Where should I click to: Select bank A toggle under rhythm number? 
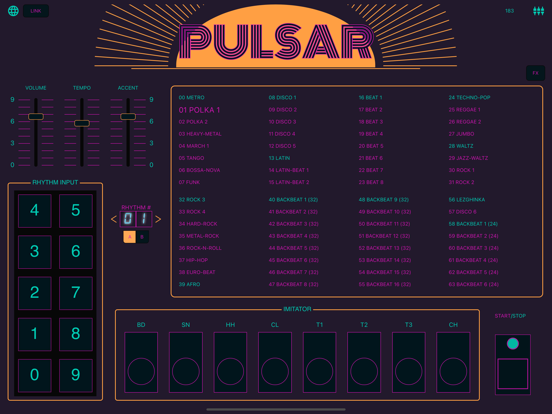click(x=130, y=237)
